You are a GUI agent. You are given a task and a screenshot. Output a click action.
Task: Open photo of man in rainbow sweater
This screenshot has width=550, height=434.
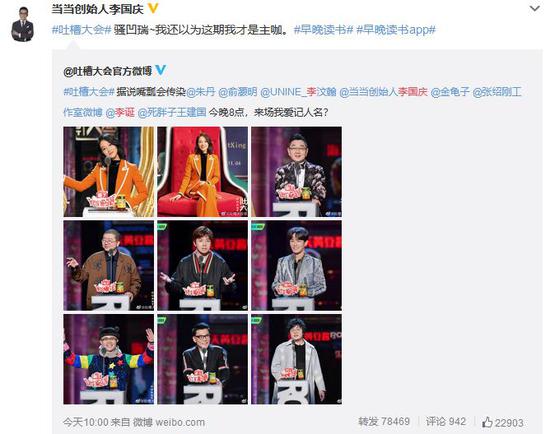tap(108, 359)
